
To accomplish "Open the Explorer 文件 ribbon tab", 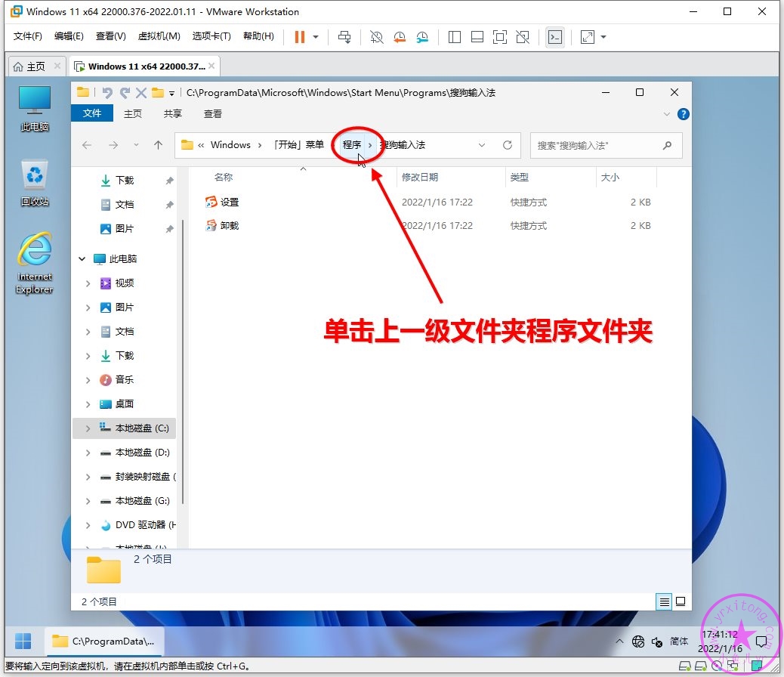I will [x=92, y=113].
